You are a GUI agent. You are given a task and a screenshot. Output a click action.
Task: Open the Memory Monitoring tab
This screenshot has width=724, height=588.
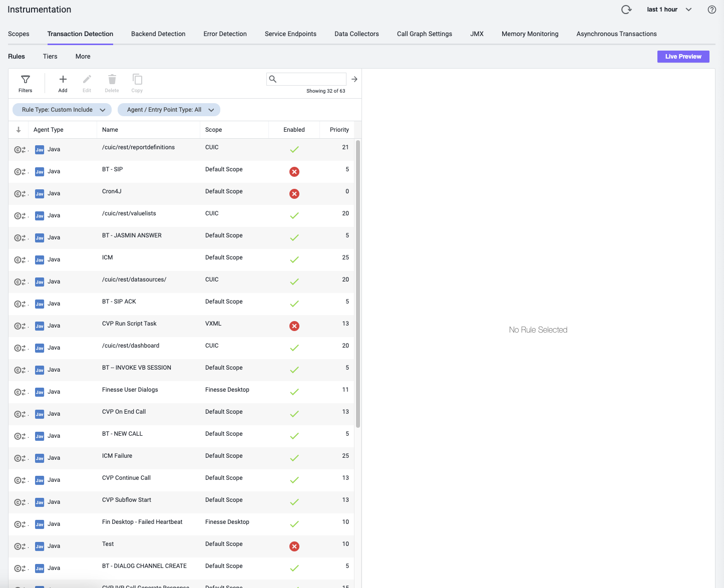[x=530, y=34]
